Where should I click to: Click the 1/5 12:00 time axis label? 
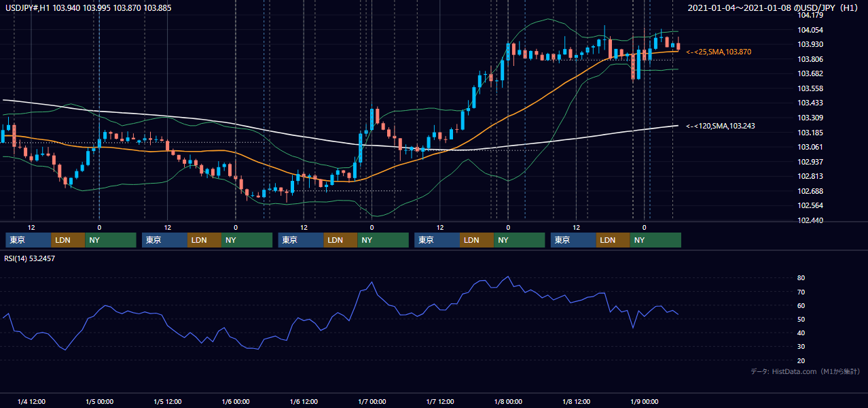click(x=167, y=401)
